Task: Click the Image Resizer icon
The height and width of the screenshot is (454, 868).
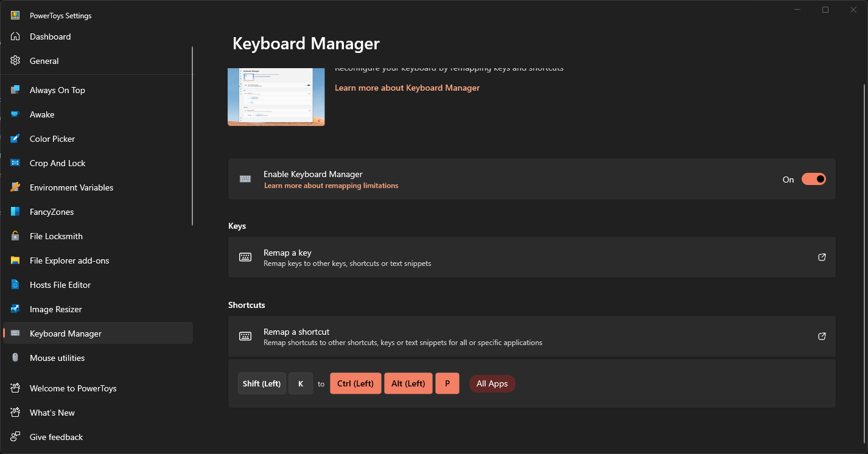Action: click(x=15, y=309)
